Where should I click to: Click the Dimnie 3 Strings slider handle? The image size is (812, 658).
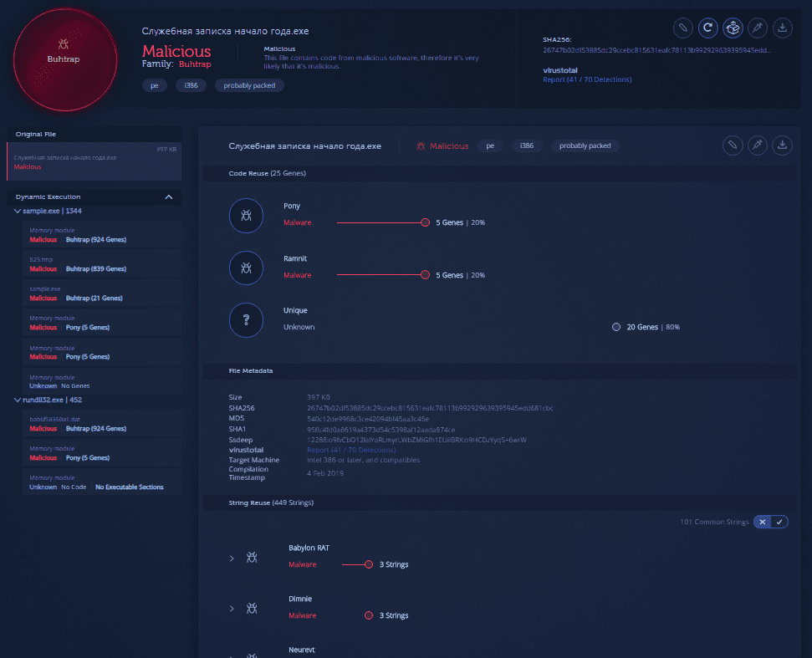click(369, 615)
